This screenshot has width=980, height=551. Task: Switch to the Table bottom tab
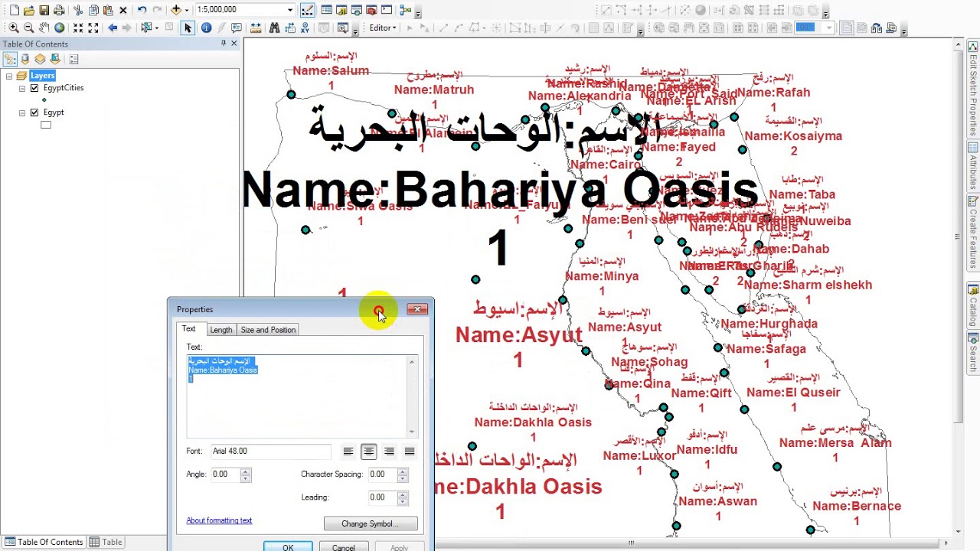[106, 542]
